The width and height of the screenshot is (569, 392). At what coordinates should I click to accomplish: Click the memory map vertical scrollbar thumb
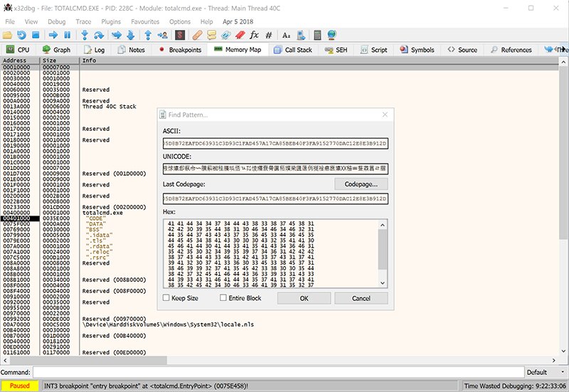(563, 152)
